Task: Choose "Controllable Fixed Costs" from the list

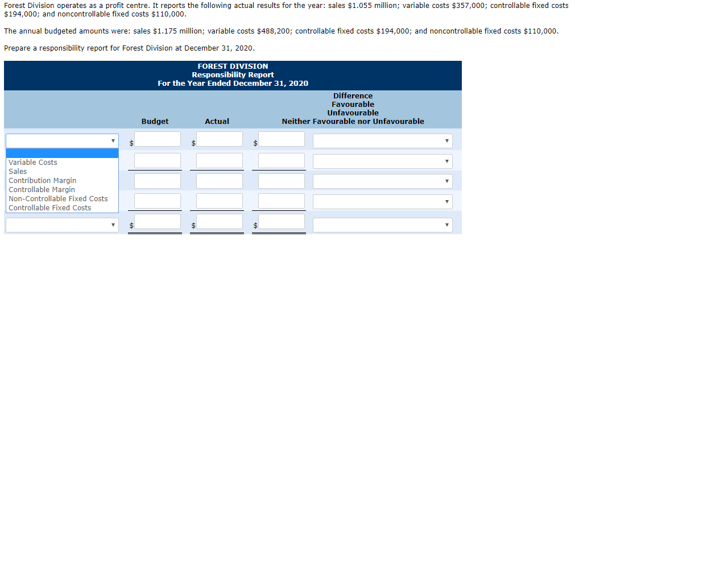Action: [x=49, y=207]
